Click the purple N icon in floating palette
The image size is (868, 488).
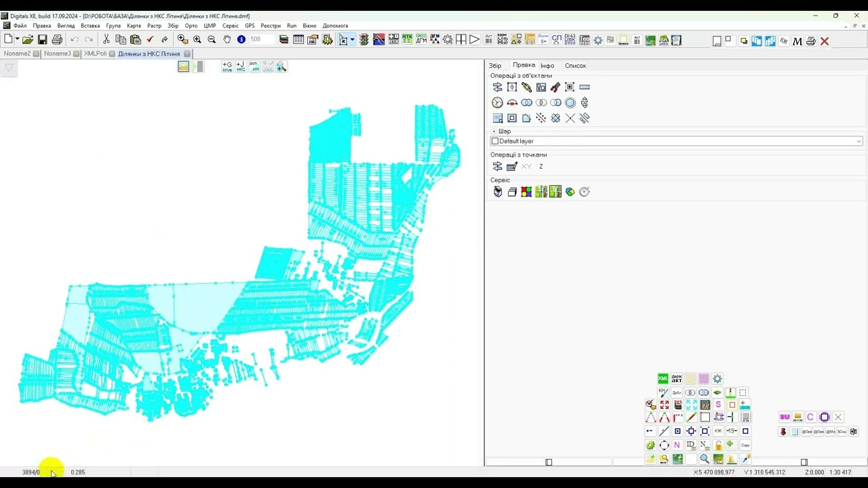pos(677,445)
